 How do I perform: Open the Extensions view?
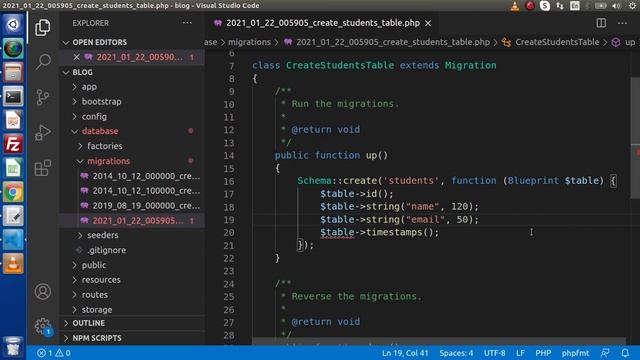click(x=42, y=167)
